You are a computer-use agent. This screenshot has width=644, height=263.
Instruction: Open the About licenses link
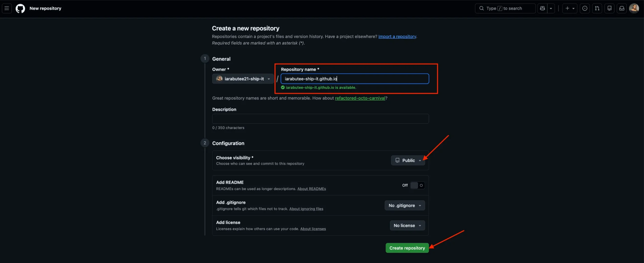point(313,229)
